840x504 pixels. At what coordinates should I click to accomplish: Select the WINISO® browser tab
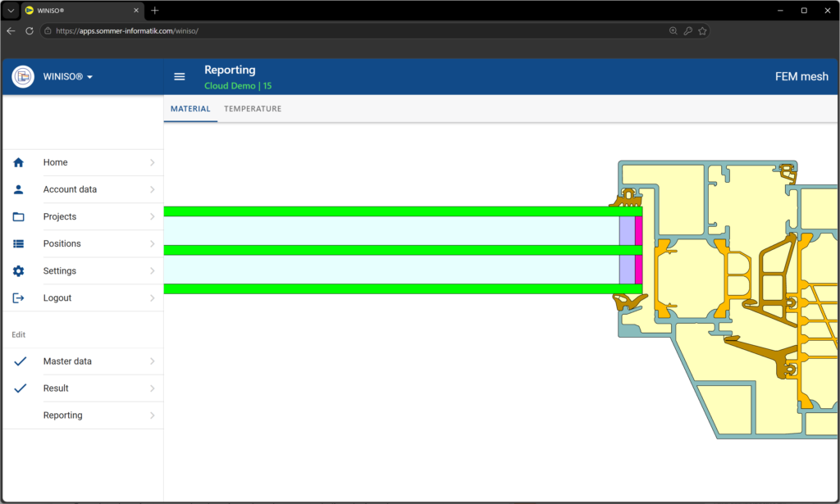[83, 10]
